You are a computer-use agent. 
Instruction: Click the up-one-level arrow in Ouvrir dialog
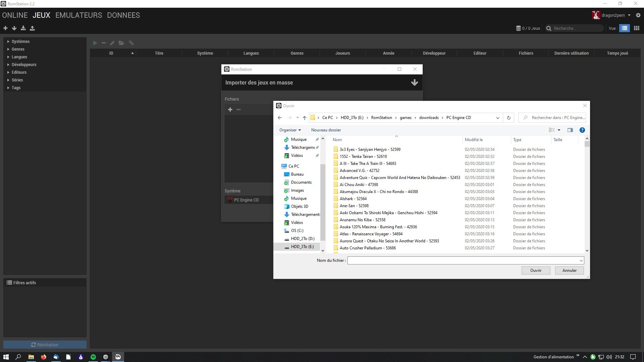[x=304, y=118]
